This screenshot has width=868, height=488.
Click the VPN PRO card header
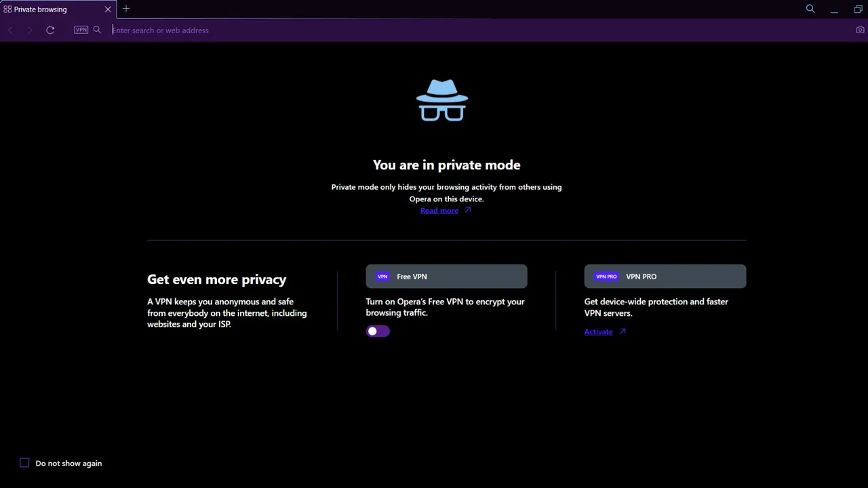[665, 276]
